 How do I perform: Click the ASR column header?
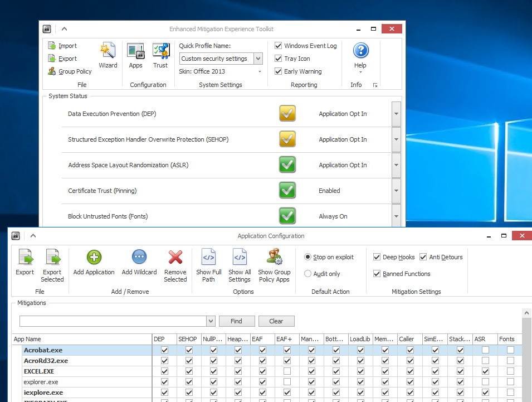point(485,339)
